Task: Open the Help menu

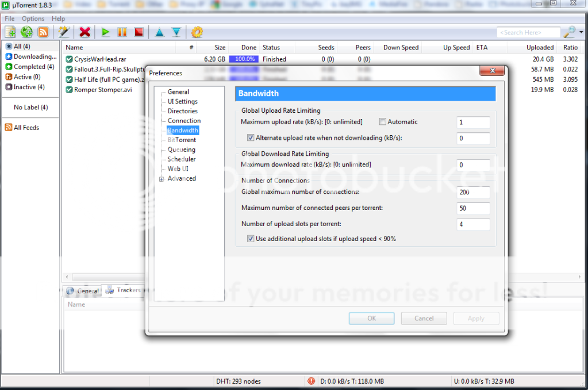Action: [x=58, y=18]
